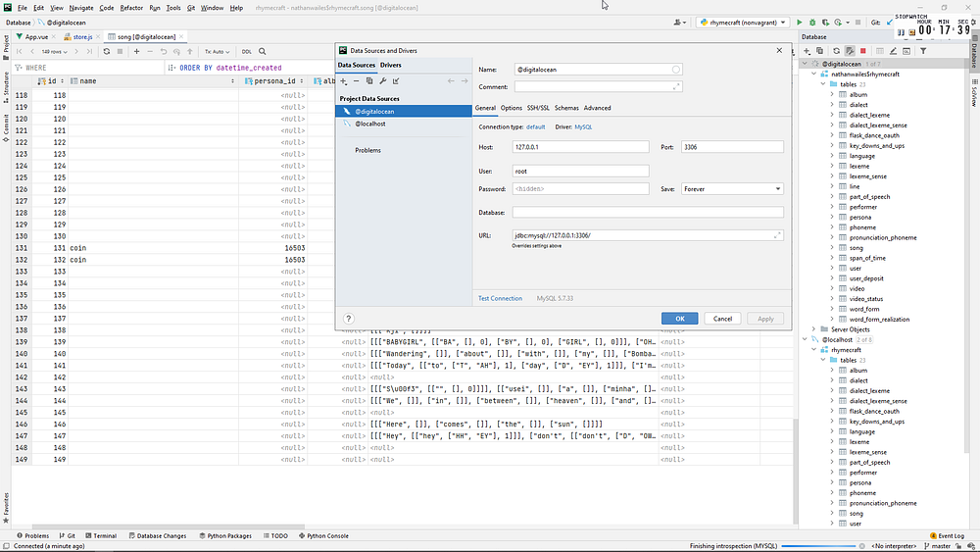
Task: Click into the Host input field
Action: point(580,147)
